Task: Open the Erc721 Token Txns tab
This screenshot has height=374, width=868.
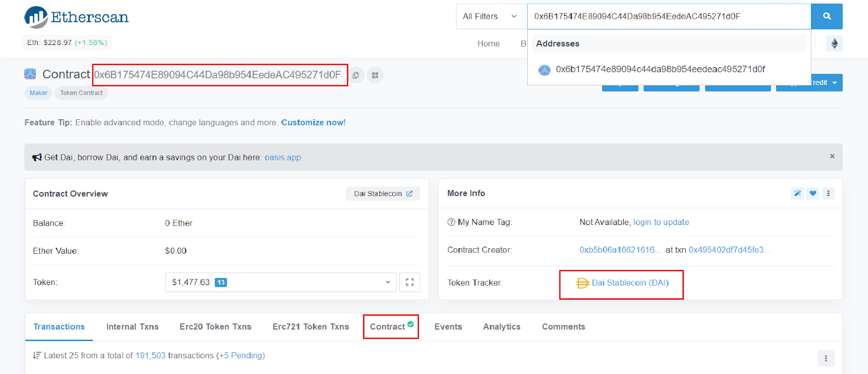Action: pos(311,327)
